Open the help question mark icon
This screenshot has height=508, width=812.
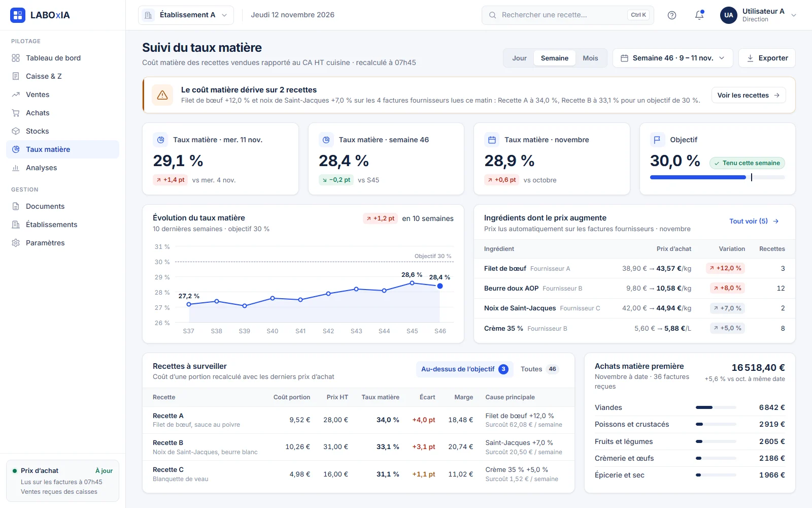pos(672,15)
